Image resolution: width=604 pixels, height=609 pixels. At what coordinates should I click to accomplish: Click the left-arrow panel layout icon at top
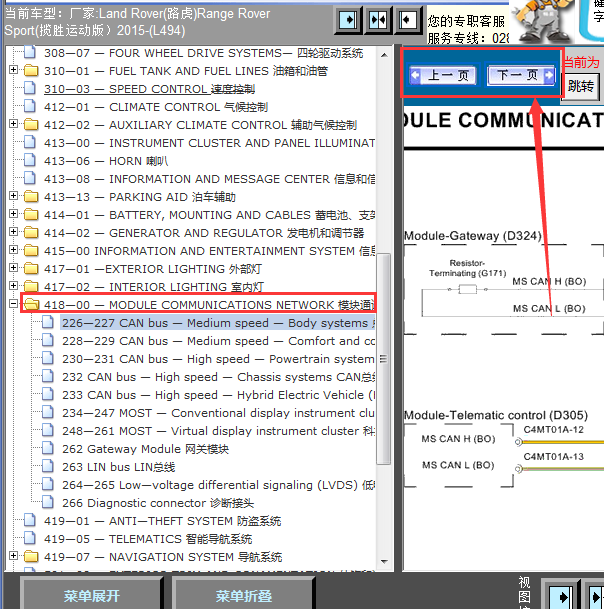pyautogui.click(x=407, y=20)
